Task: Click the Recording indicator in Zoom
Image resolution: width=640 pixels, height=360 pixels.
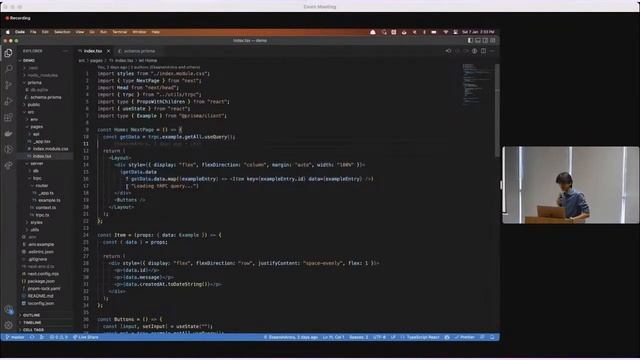Action: tap(18, 18)
